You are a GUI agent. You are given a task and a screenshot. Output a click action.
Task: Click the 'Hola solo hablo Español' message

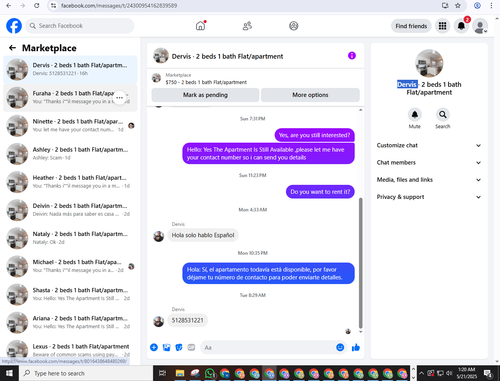coord(203,235)
